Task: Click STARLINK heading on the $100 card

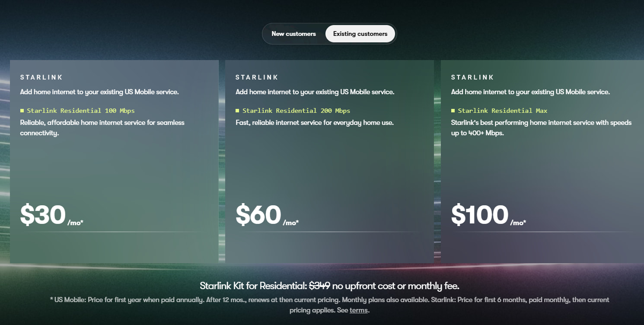Action: [x=472, y=77]
